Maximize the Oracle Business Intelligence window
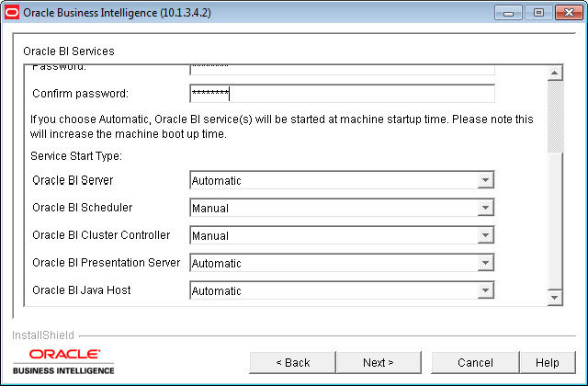The width and height of the screenshot is (588, 386). coord(538,13)
